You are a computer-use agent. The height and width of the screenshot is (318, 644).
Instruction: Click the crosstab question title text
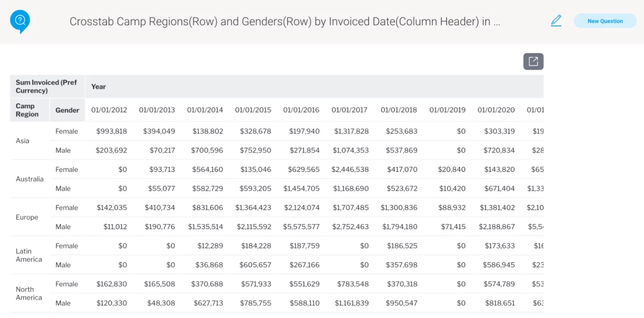[284, 21]
